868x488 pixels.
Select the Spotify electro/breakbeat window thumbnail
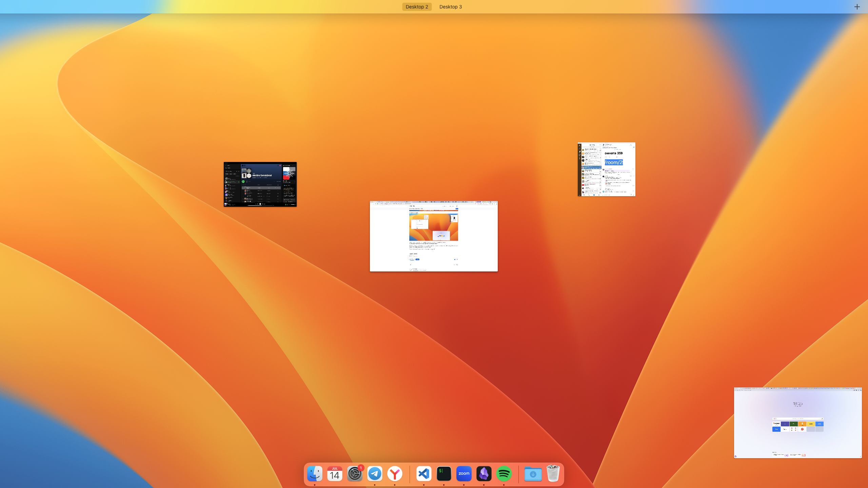coord(260,184)
